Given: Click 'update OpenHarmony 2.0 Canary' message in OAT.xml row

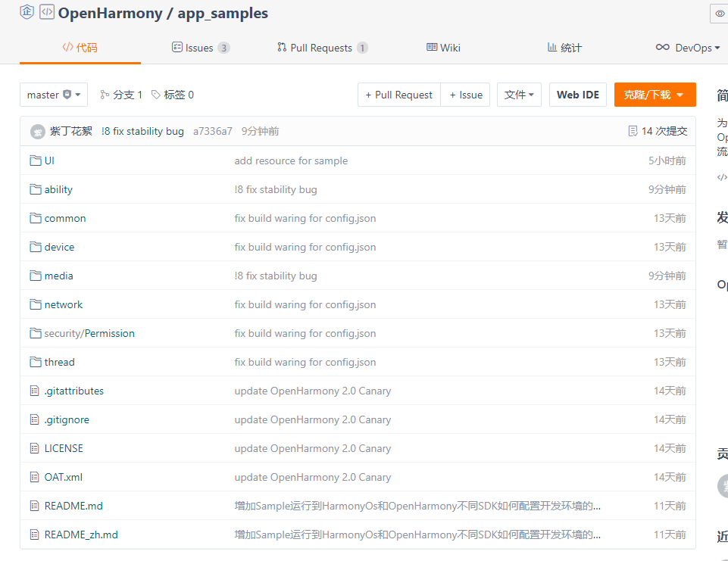Looking at the screenshot, I should tap(312, 477).
